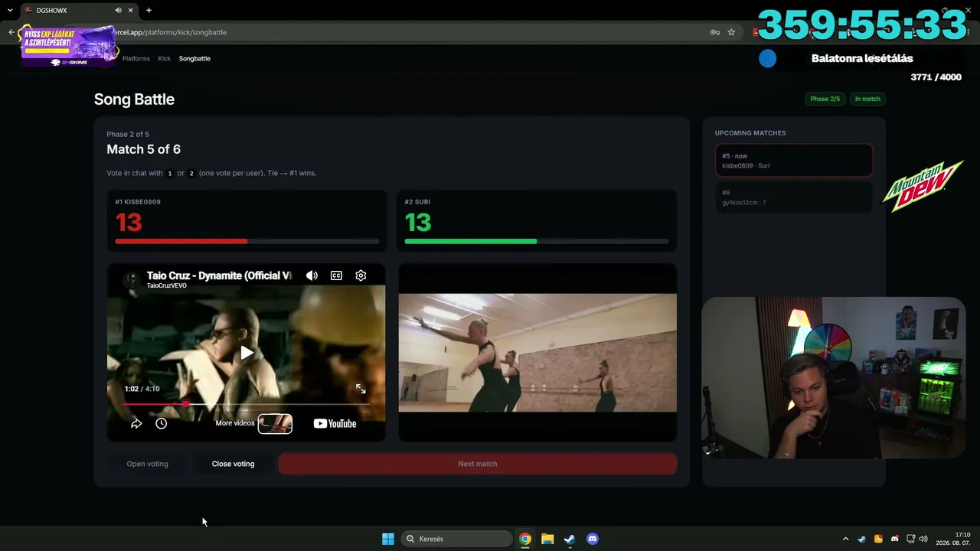Open the Taio Cruz - Dynamite video title
The image size is (980, 551).
tap(219, 275)
